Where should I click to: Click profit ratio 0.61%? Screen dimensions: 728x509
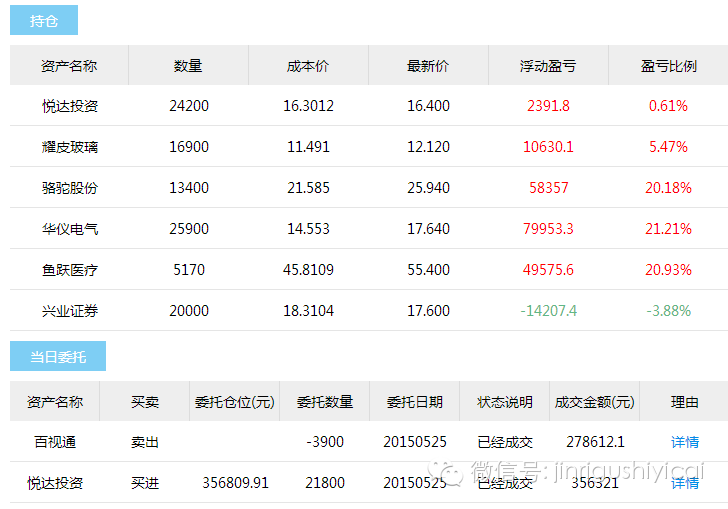click(x=669, y=106)
